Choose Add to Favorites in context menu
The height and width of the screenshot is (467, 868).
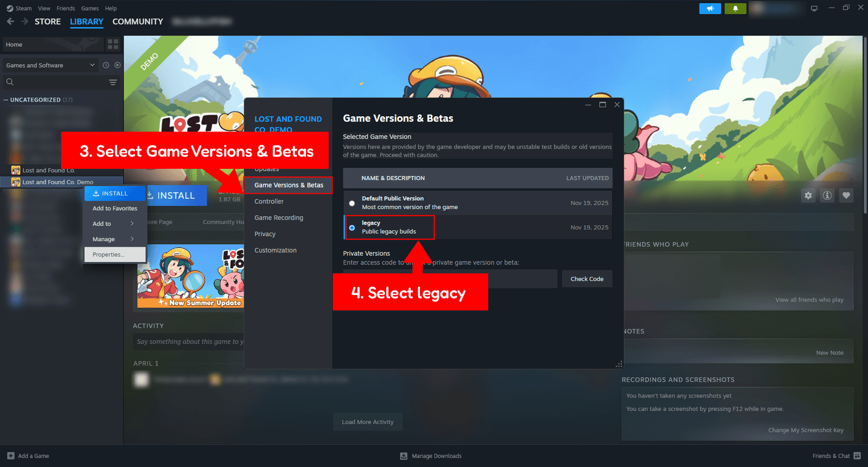(115, 209)
